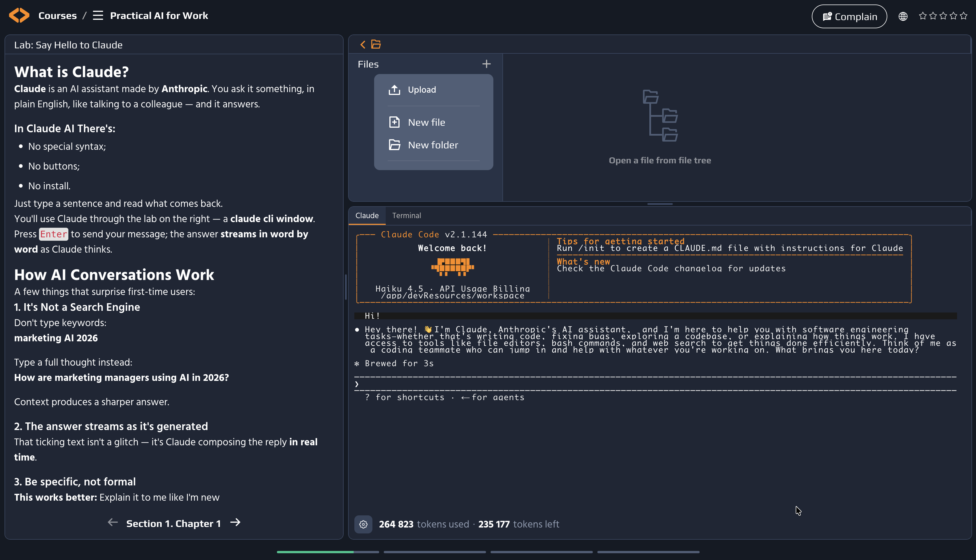The image size is (976, 560).
Task: Click the open folder icon in the file toolbar
Action: pos(376,45)
